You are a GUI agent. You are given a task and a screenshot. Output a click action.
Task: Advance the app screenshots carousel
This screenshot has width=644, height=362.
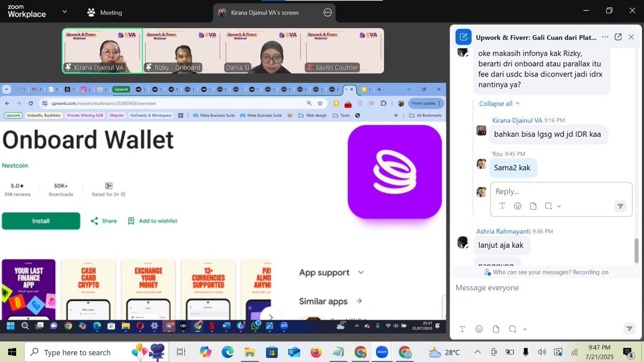(x=271, y=316)
